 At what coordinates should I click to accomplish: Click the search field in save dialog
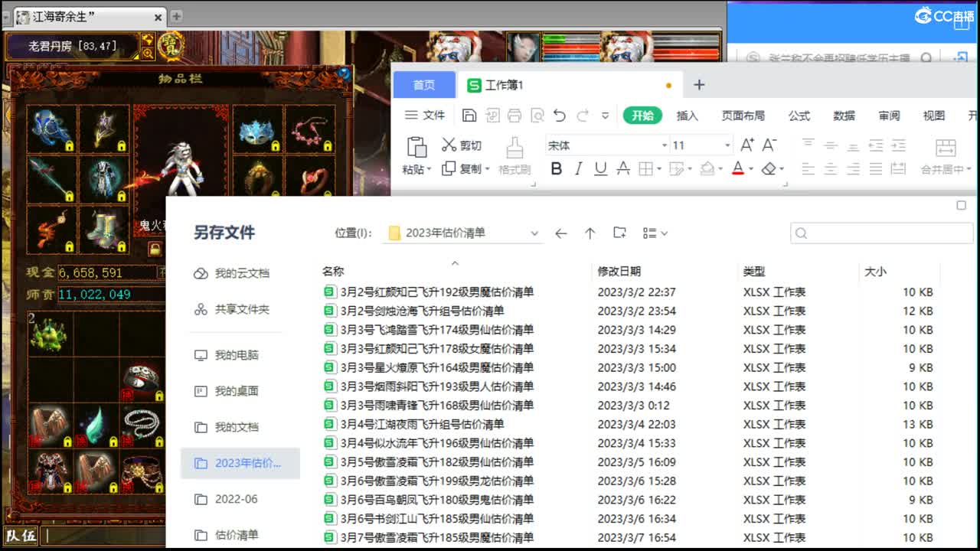[x=881, y=233]
